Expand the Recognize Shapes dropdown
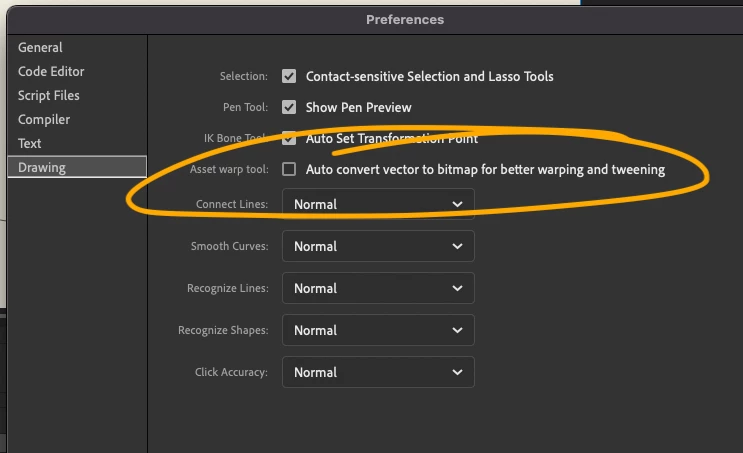Image resolution: width=743 pixels, height=453 pixels. 378,330
